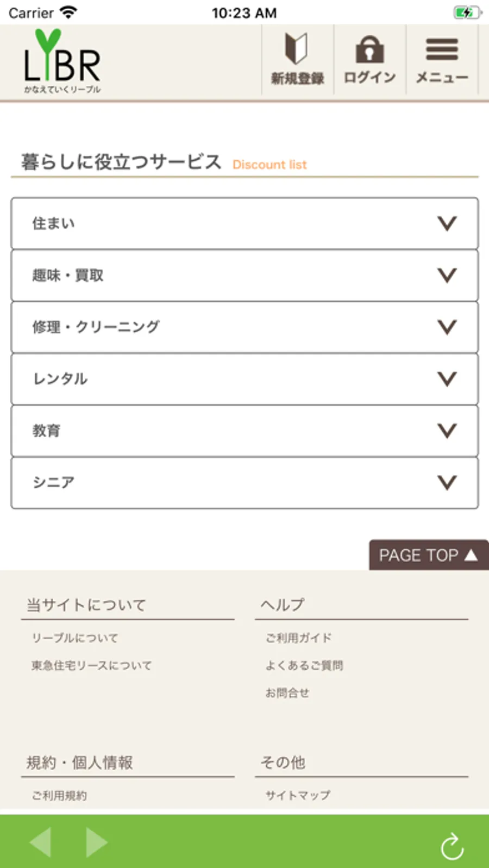
Task: Expand the 修理・クリーニング category
Action: pos(244,327)
